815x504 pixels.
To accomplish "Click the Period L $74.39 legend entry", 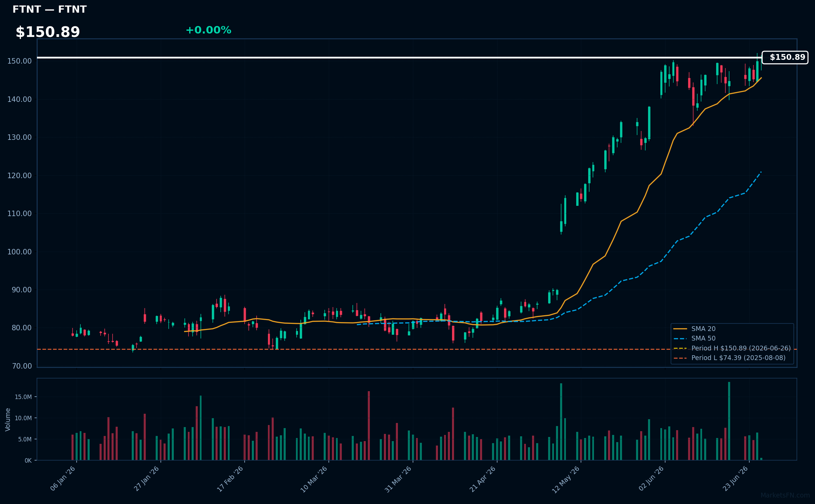I will tap(729, 358).
